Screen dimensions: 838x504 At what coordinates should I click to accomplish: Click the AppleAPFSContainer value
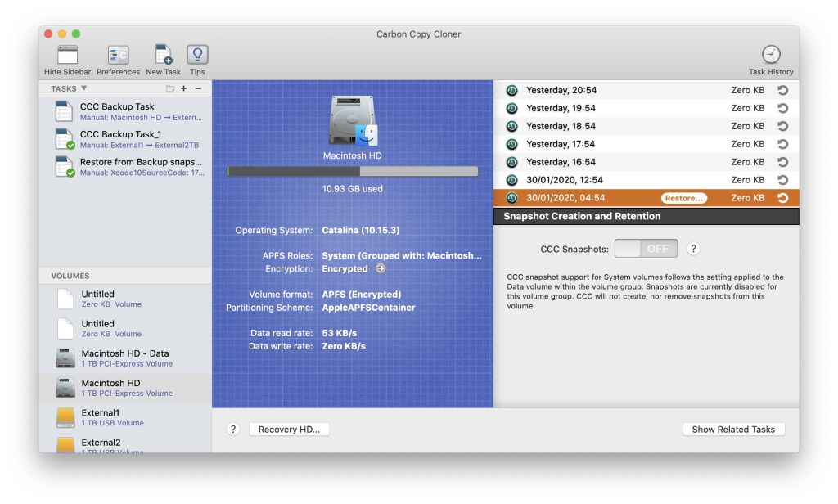[368, 308]
